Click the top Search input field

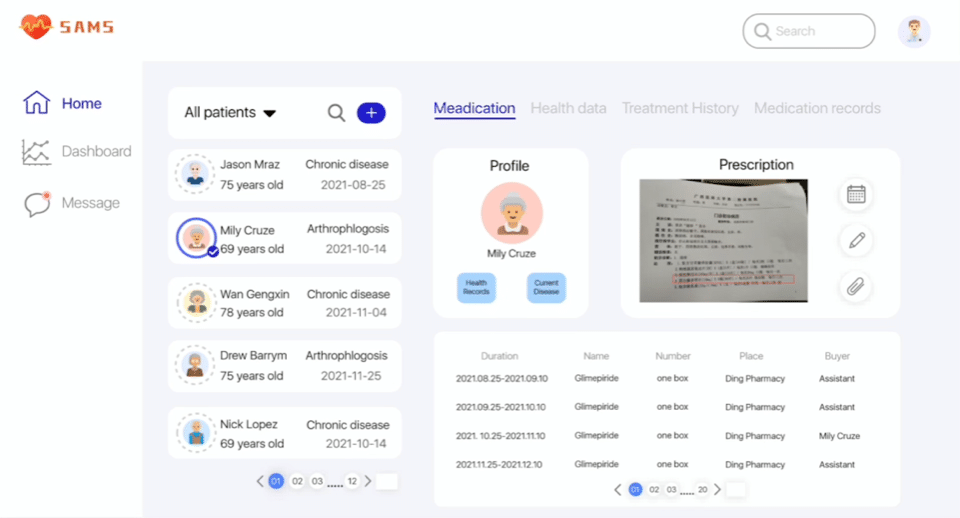pos(809,31)
